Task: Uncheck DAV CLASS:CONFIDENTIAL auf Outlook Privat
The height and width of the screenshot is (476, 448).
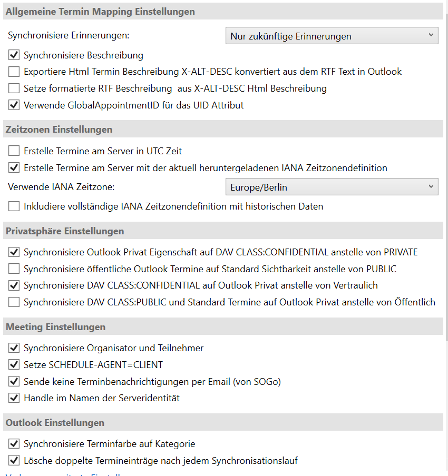Action: [x=14, y=285]
